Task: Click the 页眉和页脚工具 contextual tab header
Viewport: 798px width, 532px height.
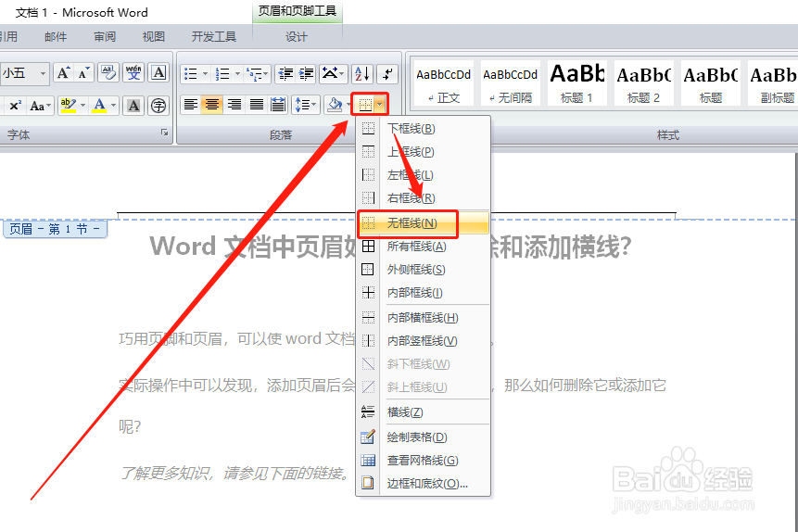Action: (x=298, y=11)
